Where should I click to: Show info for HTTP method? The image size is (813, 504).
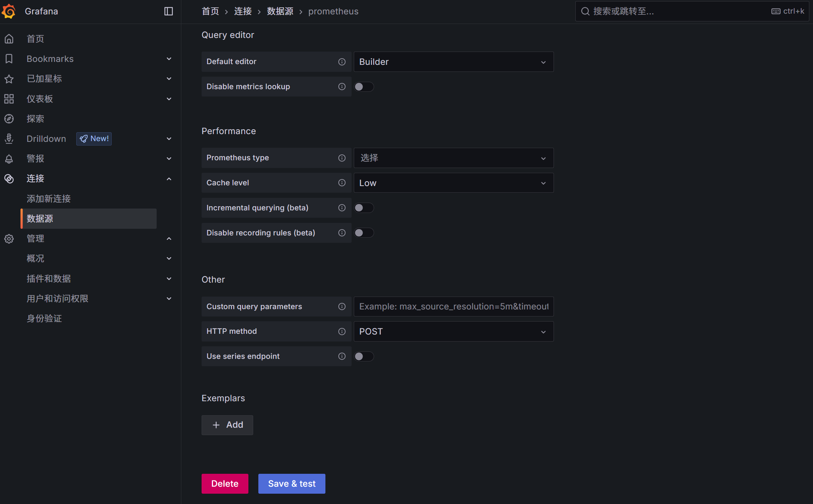(342, 331)
